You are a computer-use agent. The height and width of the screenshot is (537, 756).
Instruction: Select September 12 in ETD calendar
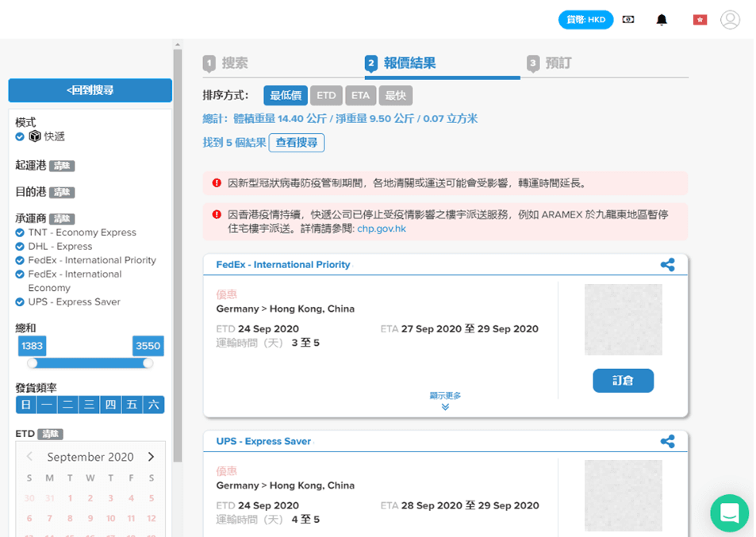pyautogui.click(x=152, y=518)
